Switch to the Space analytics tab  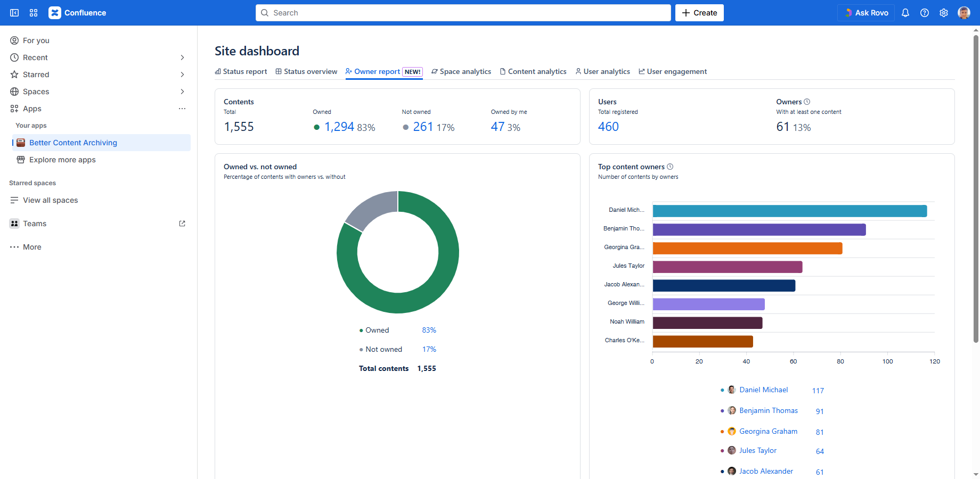click(461, 71)
